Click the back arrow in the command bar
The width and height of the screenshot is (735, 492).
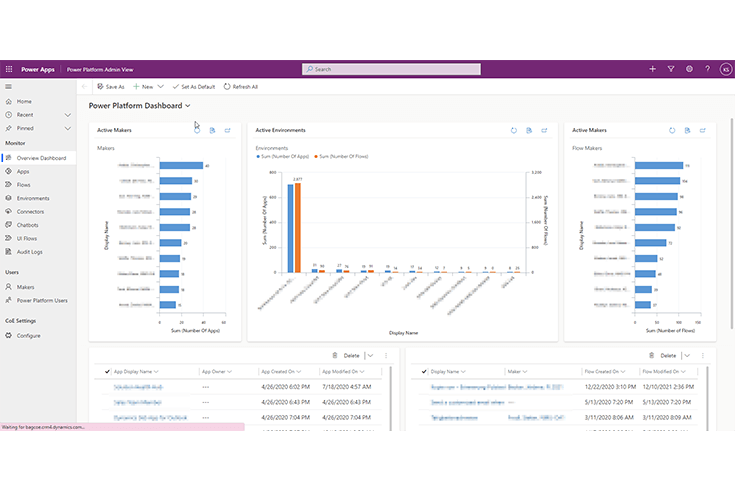(84, 87)
